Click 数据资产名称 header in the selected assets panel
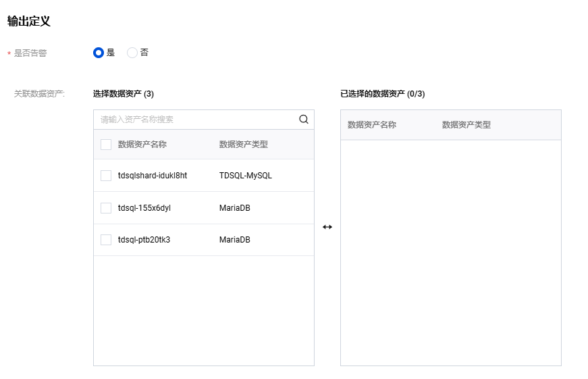 point(371,125)
